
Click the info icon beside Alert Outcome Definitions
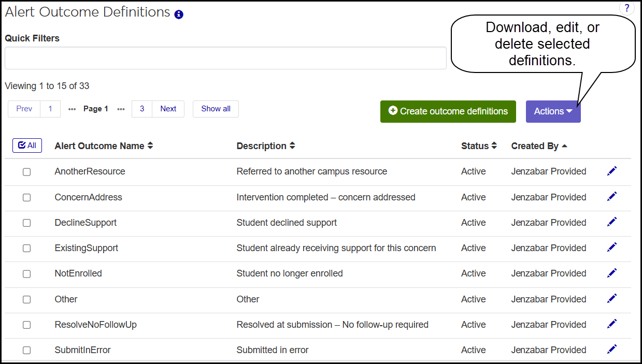pyautogui.click(x=179, y=14)
